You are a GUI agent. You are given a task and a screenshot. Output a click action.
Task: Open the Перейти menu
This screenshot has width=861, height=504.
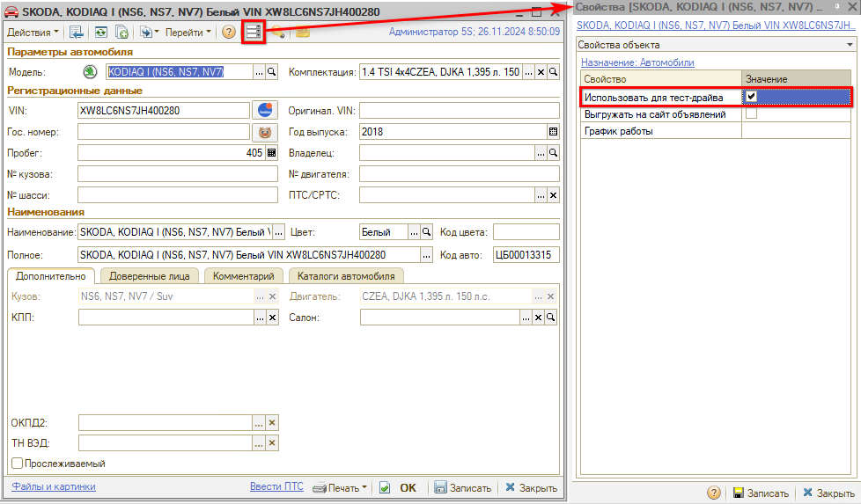[188, 33]
